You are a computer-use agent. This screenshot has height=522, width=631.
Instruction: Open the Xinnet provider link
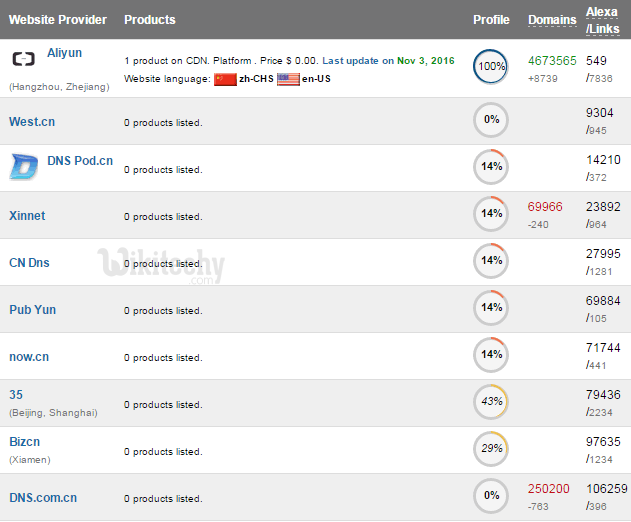(x=27, y=216)
